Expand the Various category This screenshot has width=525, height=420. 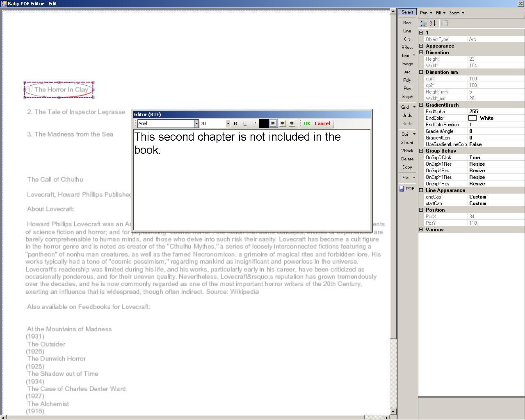coord(421,230)
